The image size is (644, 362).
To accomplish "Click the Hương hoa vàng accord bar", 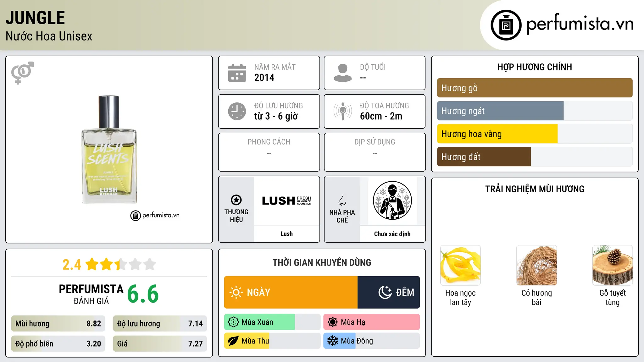I will coord(535,134).
